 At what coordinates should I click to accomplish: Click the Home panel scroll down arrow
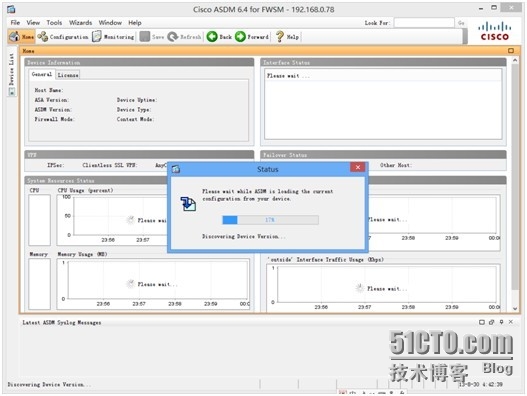click(x=515, y=308)
